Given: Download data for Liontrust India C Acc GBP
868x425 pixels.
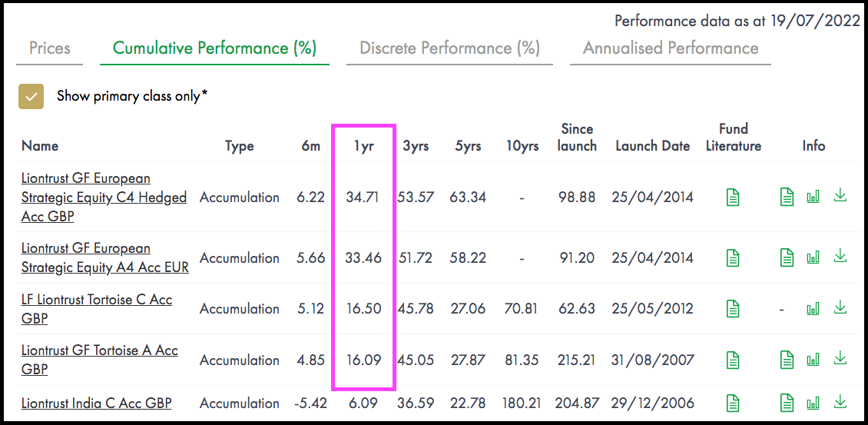Looking at the screenshot, I should [x=840, y=400].
